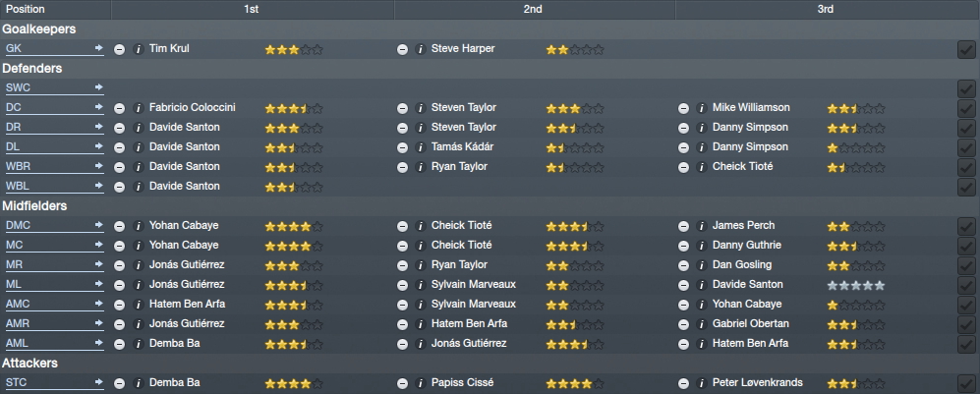Image resolution: width=980 pixels, height=394 pixels.
Task: Click info icon next to Papiss Cissé
Action: [422, 383]
